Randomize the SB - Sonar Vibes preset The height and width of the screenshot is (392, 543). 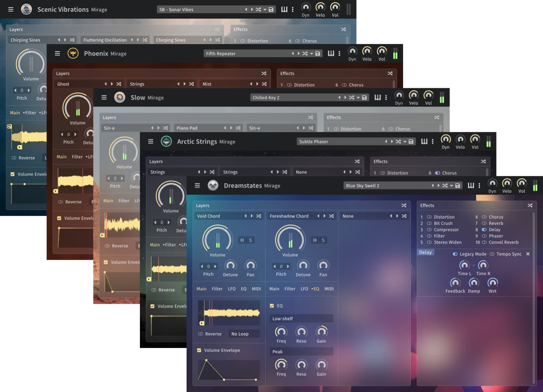tap(258, 9)
